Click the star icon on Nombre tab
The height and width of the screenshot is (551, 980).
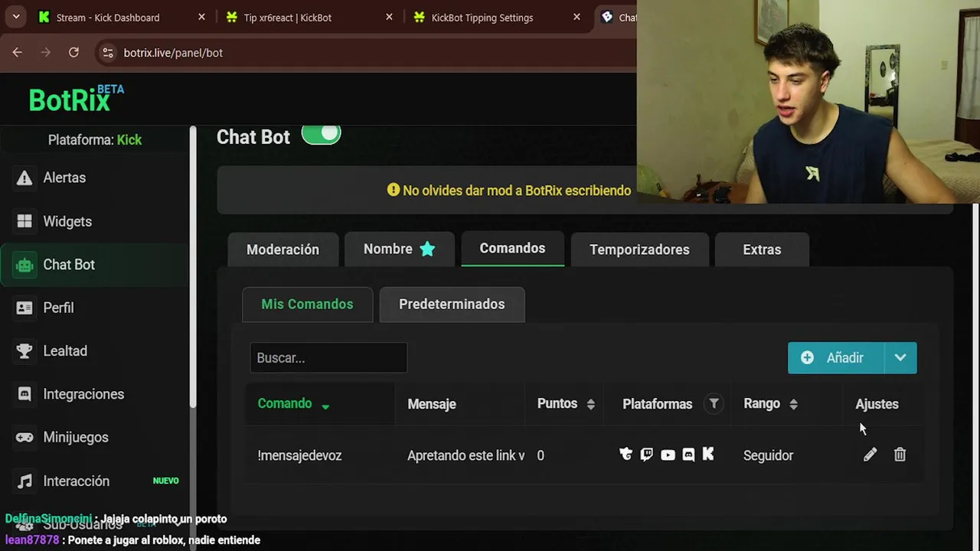pos(427,249)
